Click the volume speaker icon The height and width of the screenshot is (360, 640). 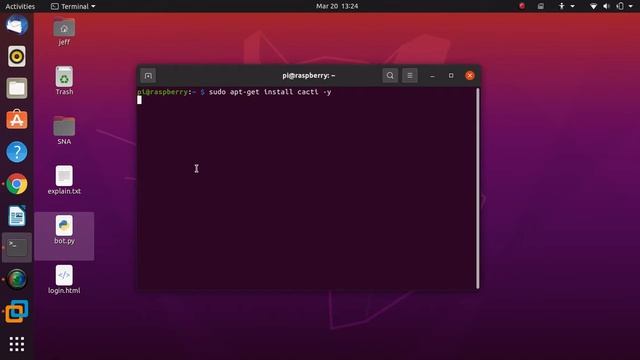coord(607,6)
